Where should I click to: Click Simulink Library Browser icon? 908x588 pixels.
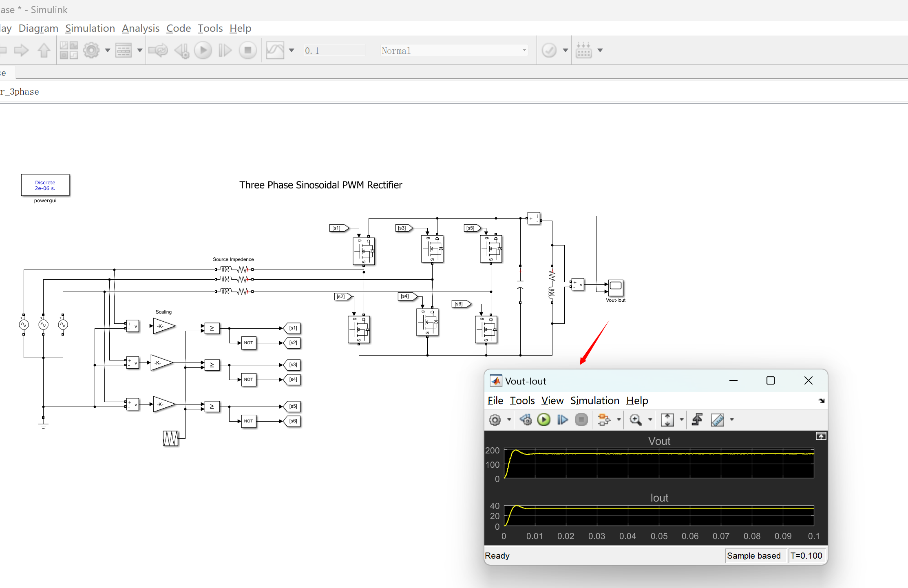pos(68,51)
